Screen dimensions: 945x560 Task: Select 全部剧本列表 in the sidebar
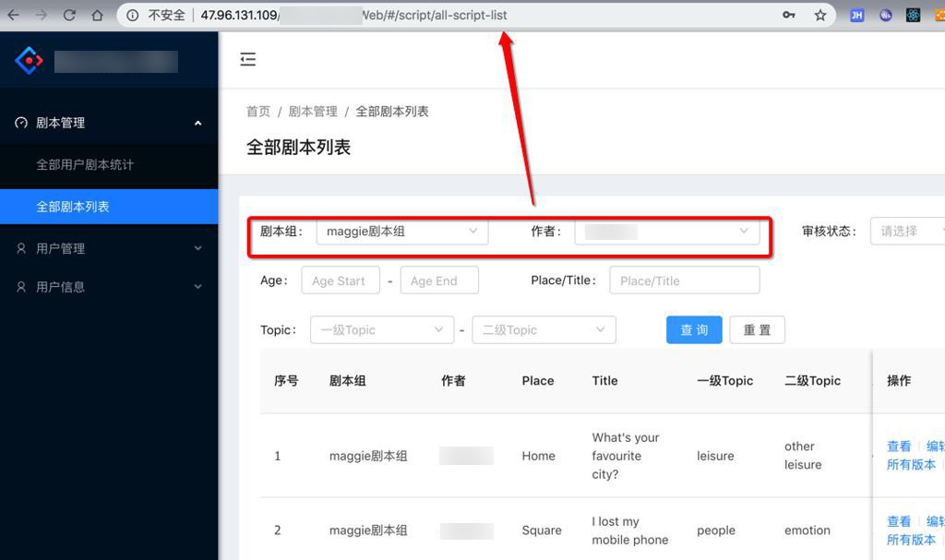(73, 207)
